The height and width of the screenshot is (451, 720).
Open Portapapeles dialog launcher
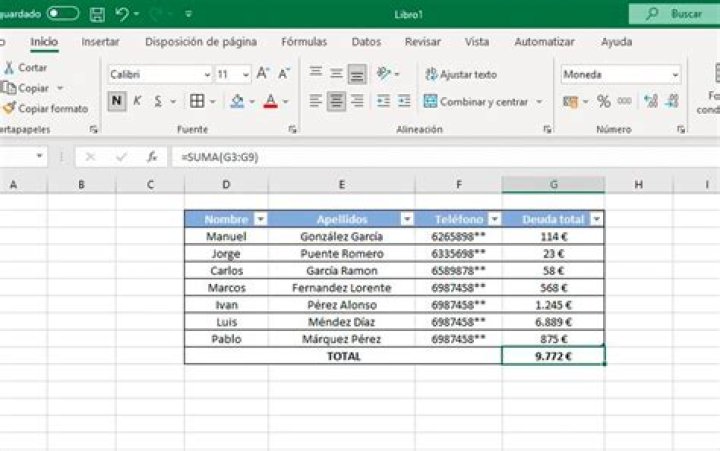pos(93,130)
